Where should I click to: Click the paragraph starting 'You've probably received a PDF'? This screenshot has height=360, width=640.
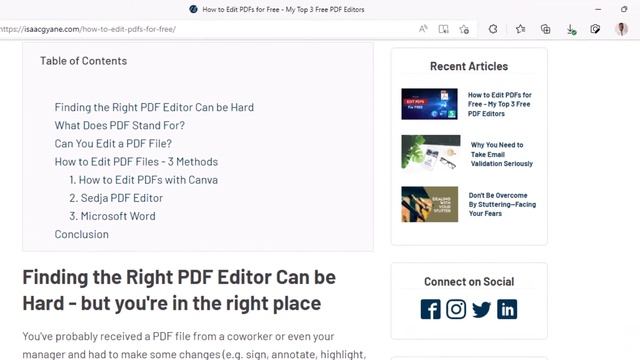pos(194,345)
